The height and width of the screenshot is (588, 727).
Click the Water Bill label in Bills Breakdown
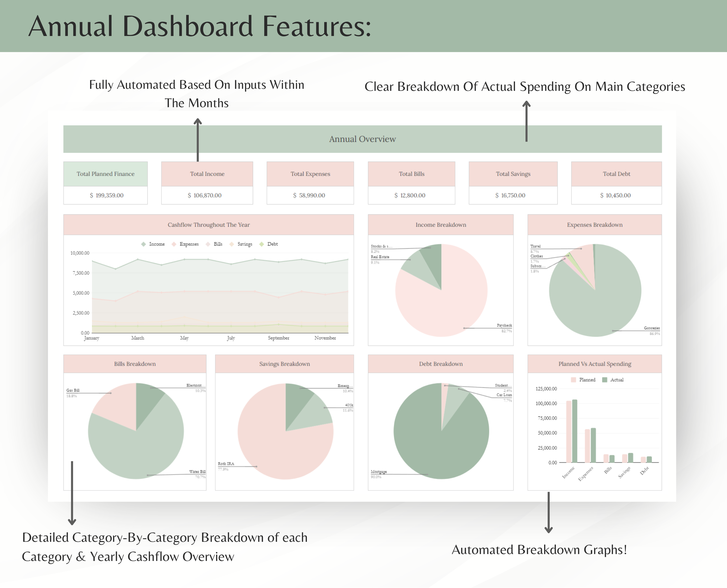(197, 471)
